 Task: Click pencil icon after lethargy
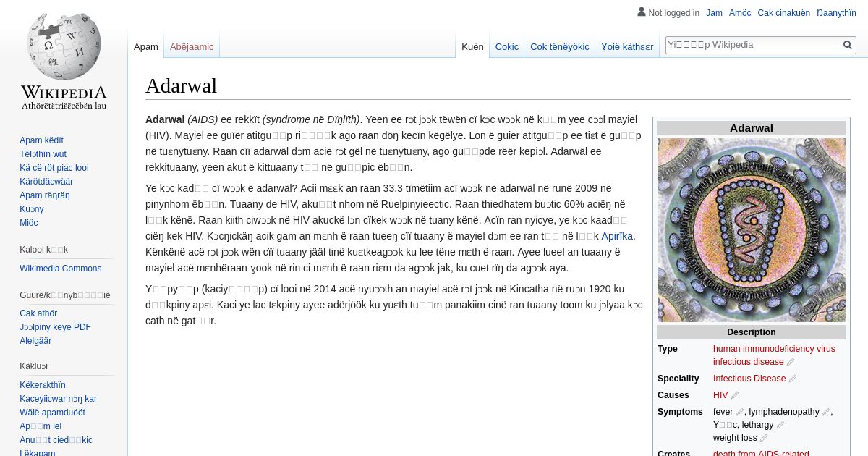tap(780, 425)
